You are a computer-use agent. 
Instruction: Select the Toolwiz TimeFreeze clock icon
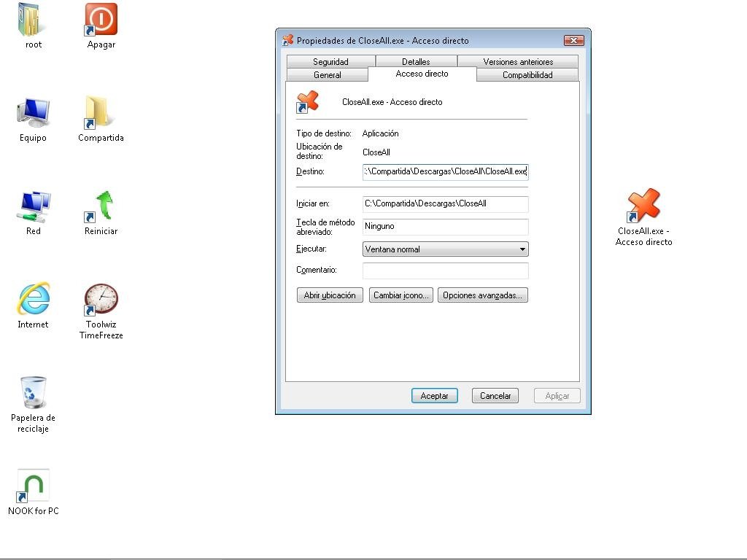pos(101,300)
